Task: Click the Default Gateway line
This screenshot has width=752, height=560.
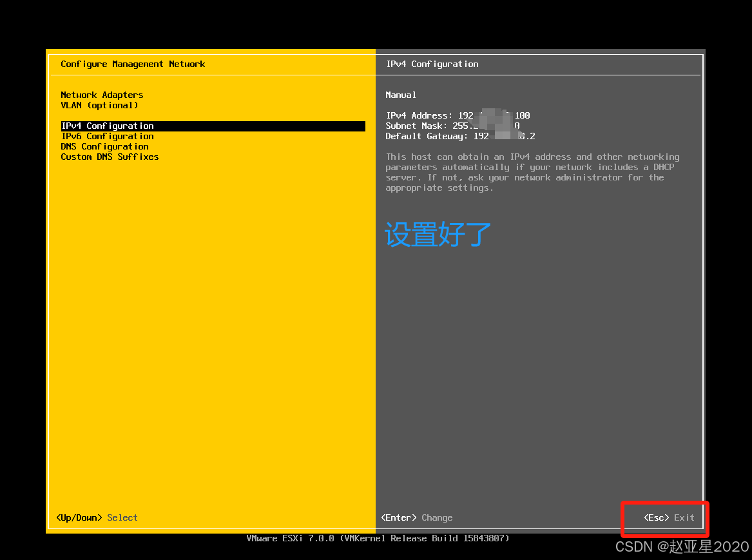Action: pyautogui.click(x=460, y=136)
